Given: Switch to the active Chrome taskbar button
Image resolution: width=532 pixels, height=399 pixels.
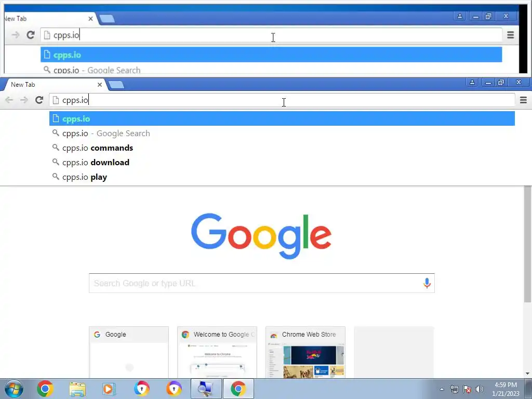Looking at the screenshot, I should tap(238, 389).
